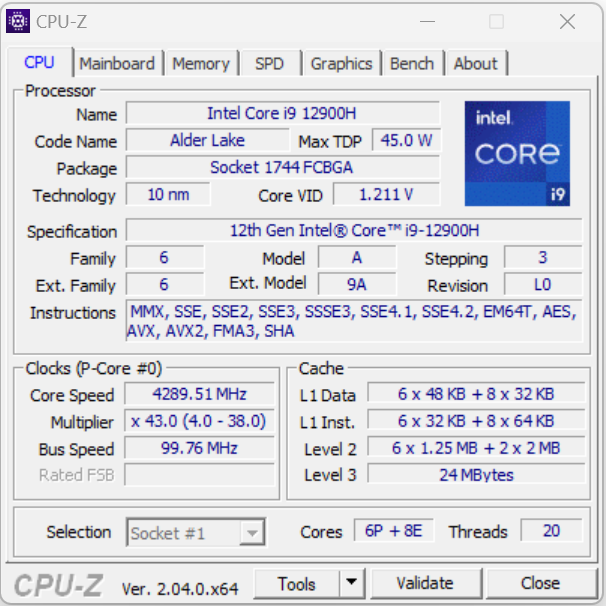Click the L1 Inst. cache value

[x=476, y=421]
